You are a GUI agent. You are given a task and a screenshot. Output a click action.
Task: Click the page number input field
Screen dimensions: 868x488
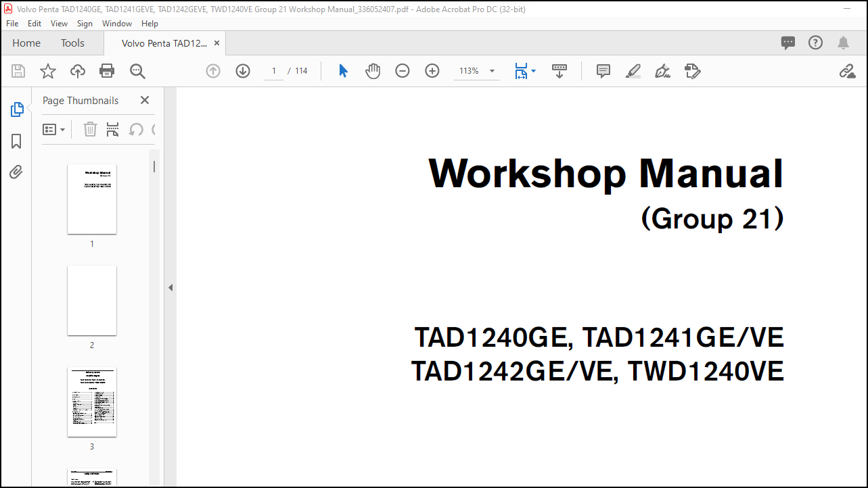click(x=274, y=71)
